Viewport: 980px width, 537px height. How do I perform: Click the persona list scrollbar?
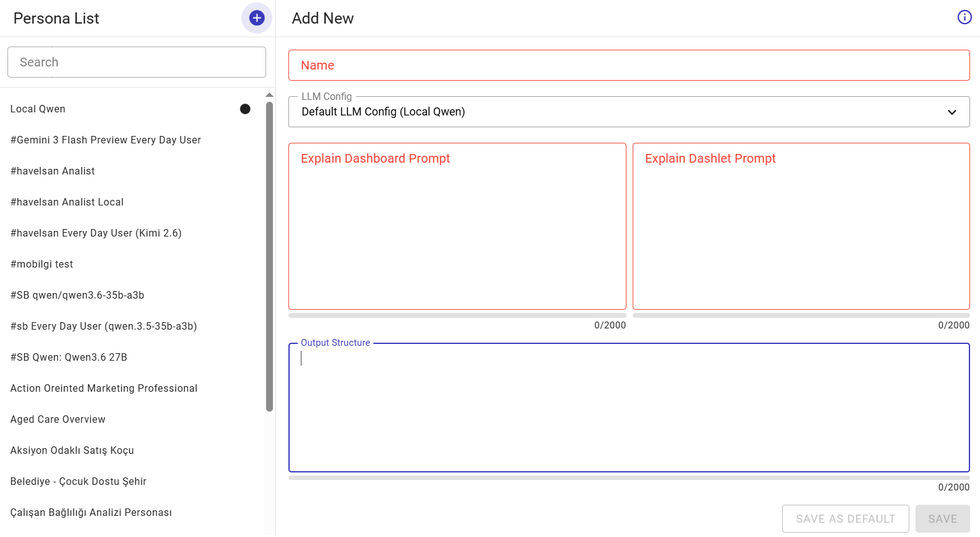pos(269,256)
